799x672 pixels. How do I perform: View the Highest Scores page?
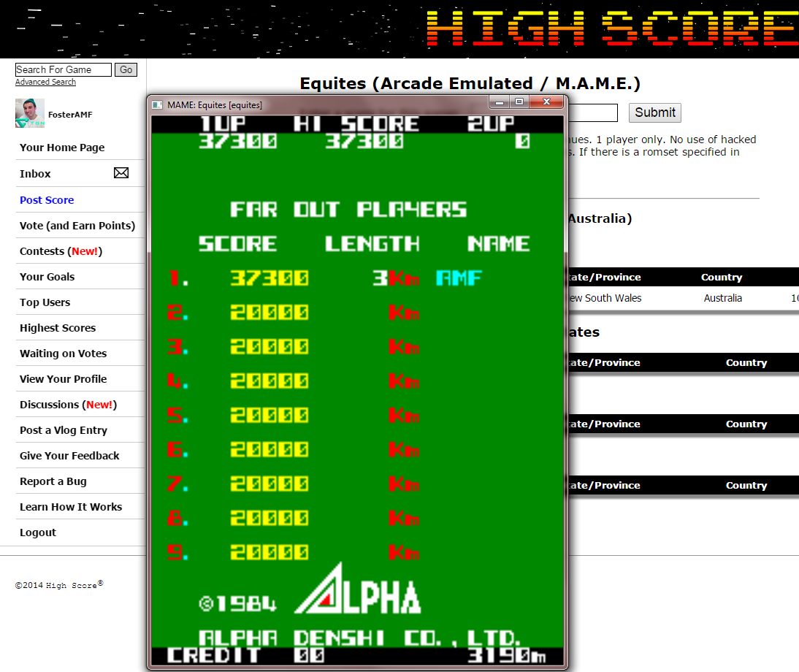[x=58, y=327]
